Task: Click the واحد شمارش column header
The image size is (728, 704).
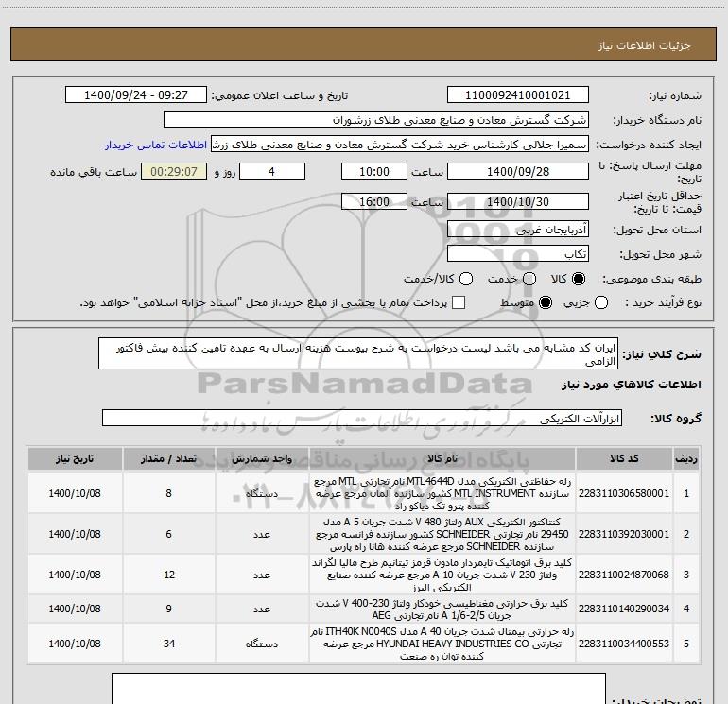Action: 262,458
